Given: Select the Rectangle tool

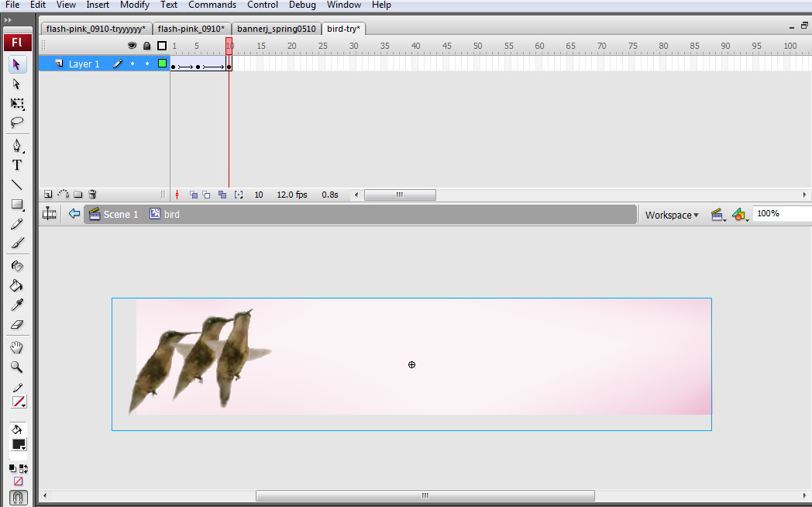Looking at the screenshot, I should click(16, 205).
